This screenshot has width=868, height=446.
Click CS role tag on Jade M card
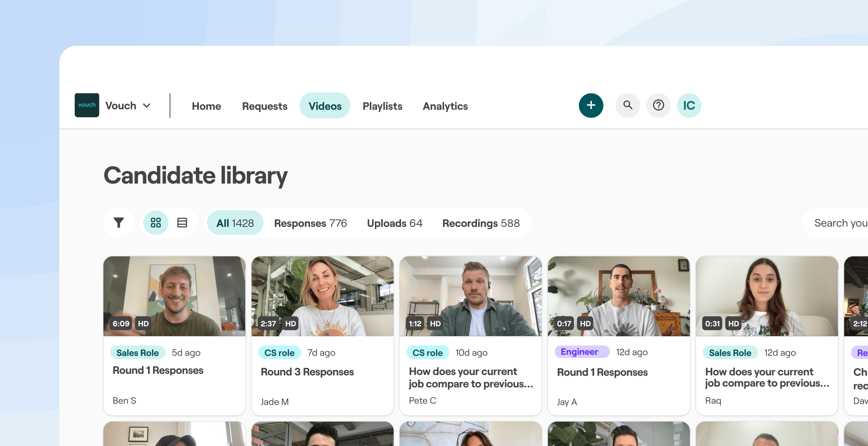click(x=279, y=353)
